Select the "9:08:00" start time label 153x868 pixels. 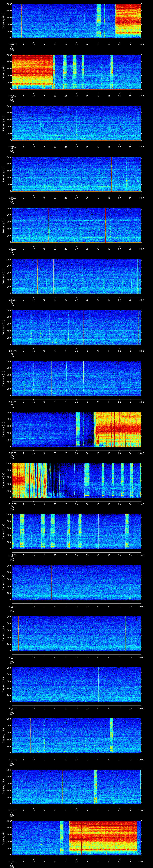pyautogui.click(x=12, y=402)
